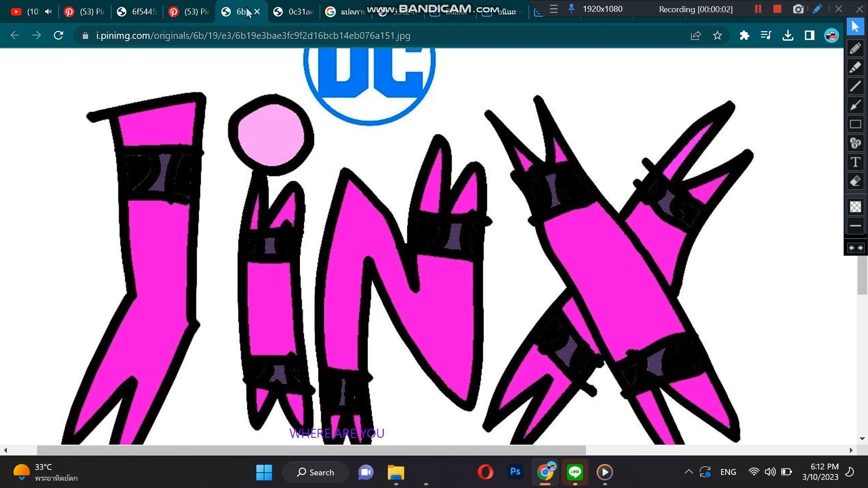Select the Bandicam cursor pointer tool
Screen dimensions: 868x488
point(855,27)
